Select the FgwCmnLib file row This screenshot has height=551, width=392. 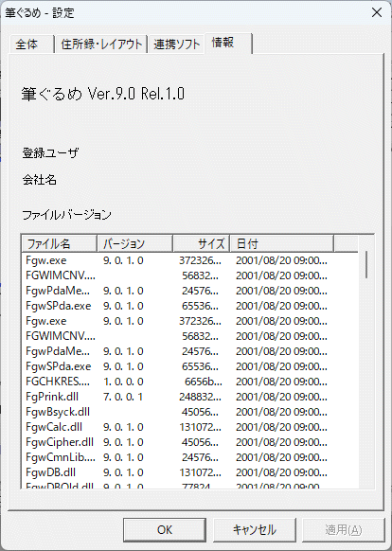(190, 457)
